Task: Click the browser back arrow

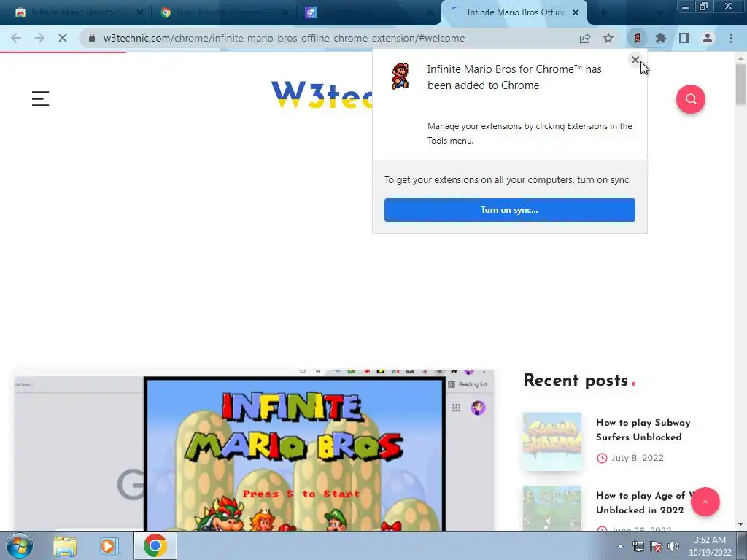Action: 16,38
